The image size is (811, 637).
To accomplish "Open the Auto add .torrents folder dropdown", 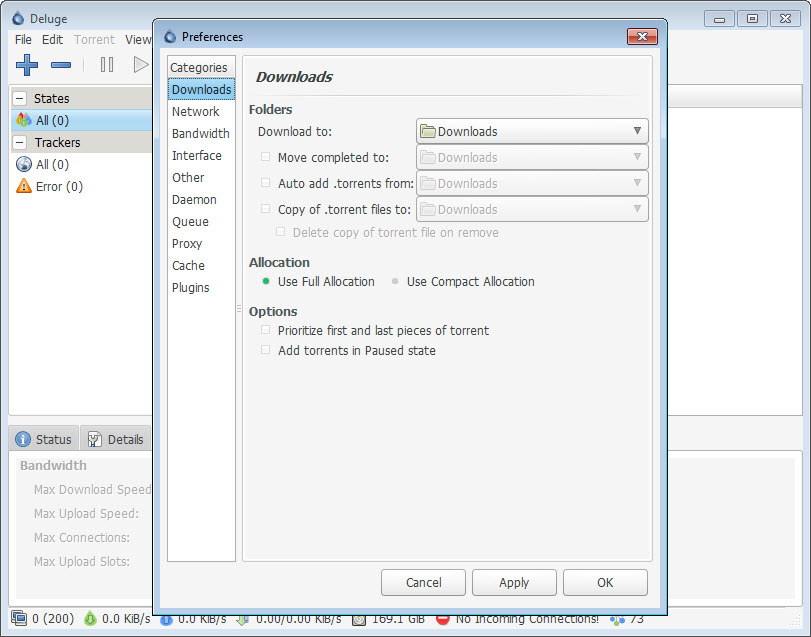I will (532, 183).
